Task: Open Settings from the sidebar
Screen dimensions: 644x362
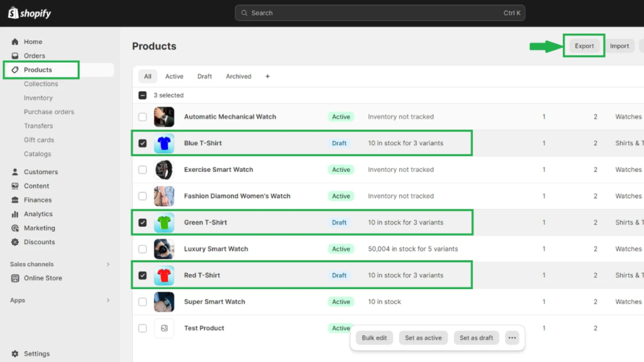Action: click(37, 353)
